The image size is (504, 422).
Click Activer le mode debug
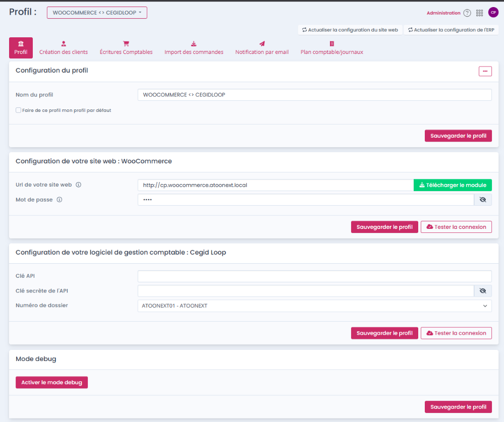pos(52,383)
